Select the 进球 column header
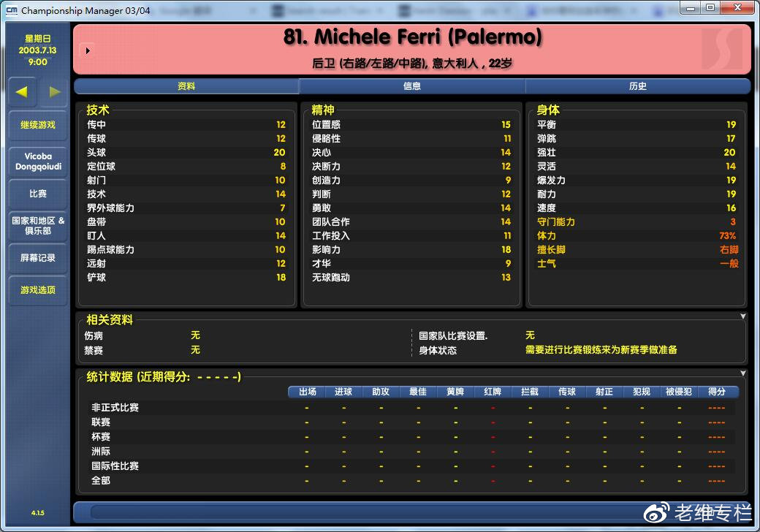The width and height of the screenshot is (760, 532). point(343,392)
